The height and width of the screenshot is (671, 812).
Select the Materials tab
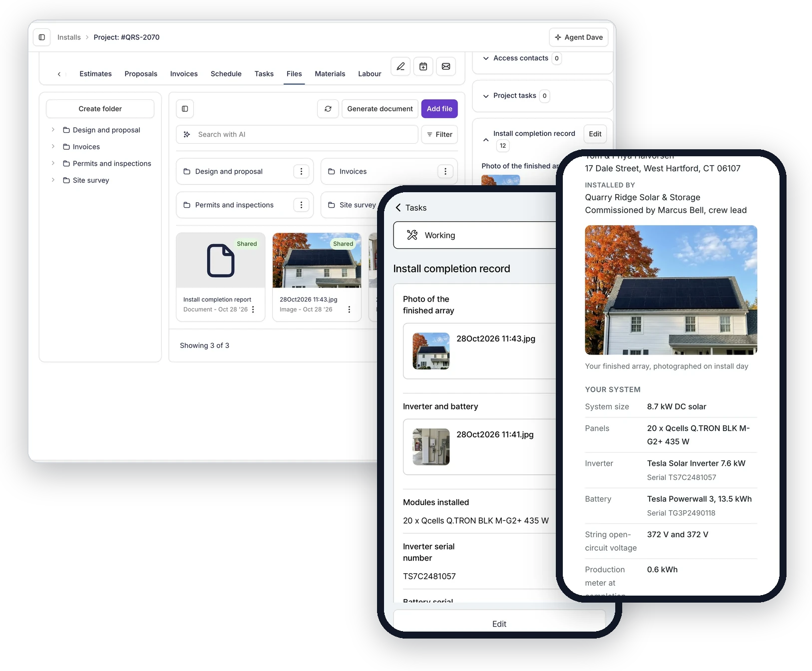[330, 74]
